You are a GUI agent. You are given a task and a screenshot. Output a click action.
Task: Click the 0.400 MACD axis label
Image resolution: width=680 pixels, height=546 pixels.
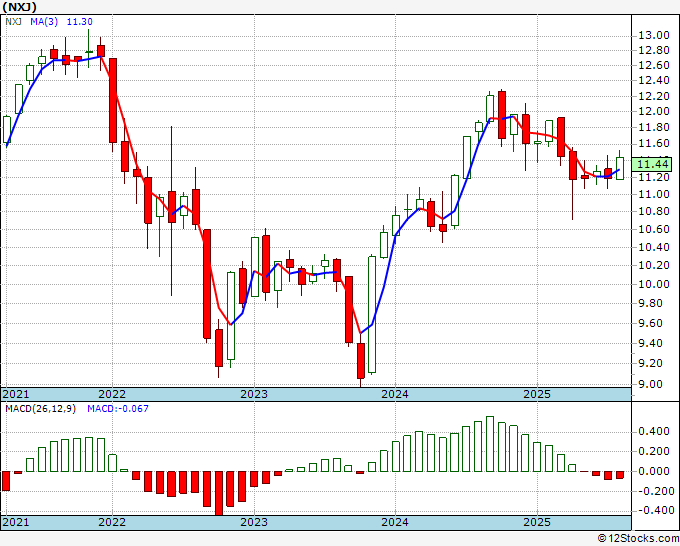[654, 432]
